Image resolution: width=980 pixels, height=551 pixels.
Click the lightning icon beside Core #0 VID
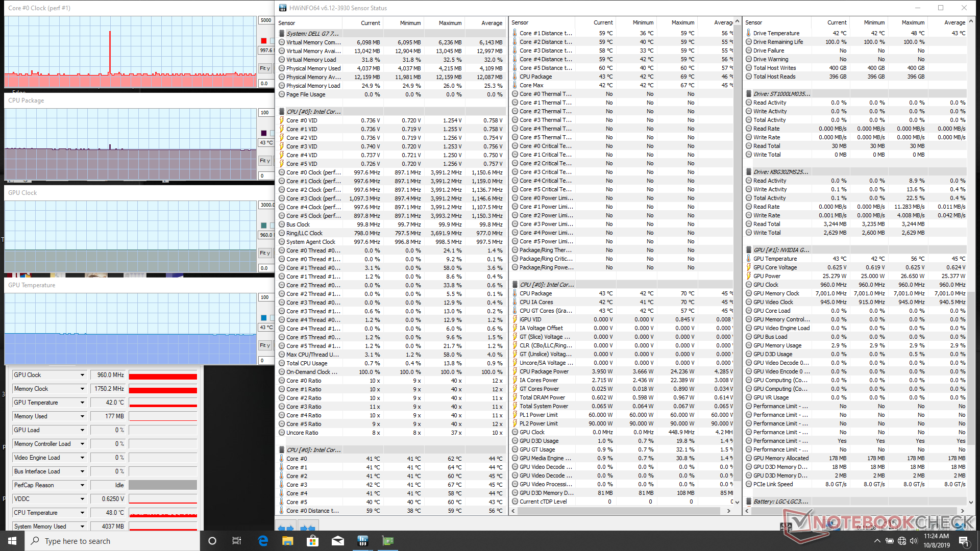pyautogui.click(x=282, y=120)
